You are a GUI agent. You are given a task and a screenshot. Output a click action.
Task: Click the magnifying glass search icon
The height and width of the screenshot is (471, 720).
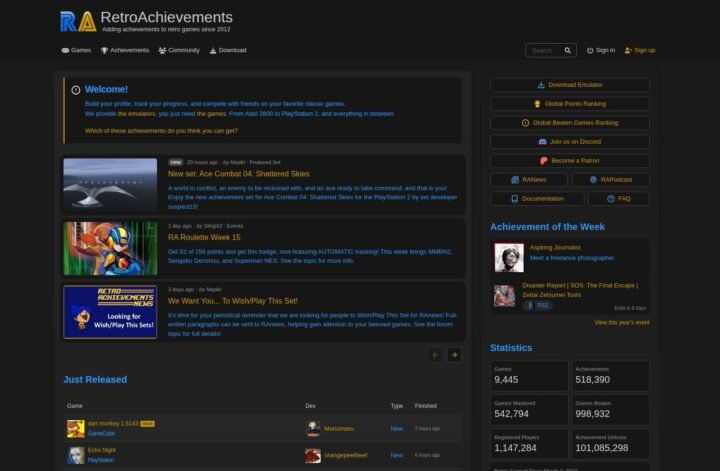[x=568, y=50]
